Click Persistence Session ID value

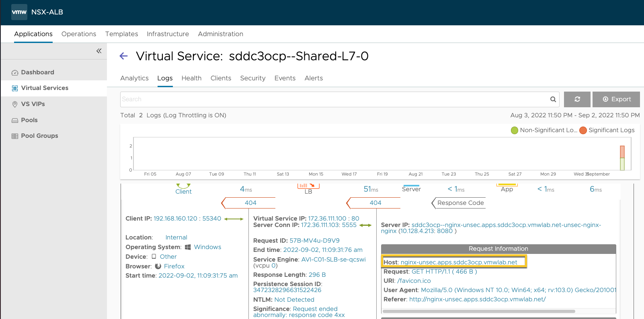(287, 290)
